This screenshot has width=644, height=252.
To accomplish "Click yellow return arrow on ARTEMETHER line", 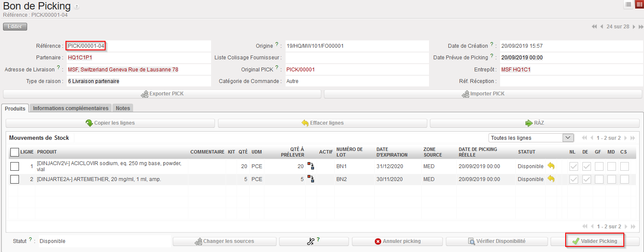I will (x=551, y=179).
